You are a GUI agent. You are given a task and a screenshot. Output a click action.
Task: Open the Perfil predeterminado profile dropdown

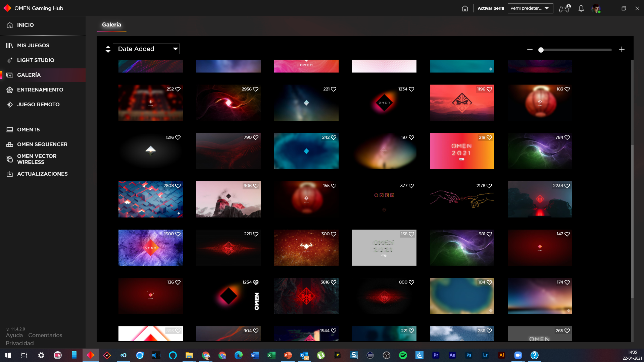point(530,8)
